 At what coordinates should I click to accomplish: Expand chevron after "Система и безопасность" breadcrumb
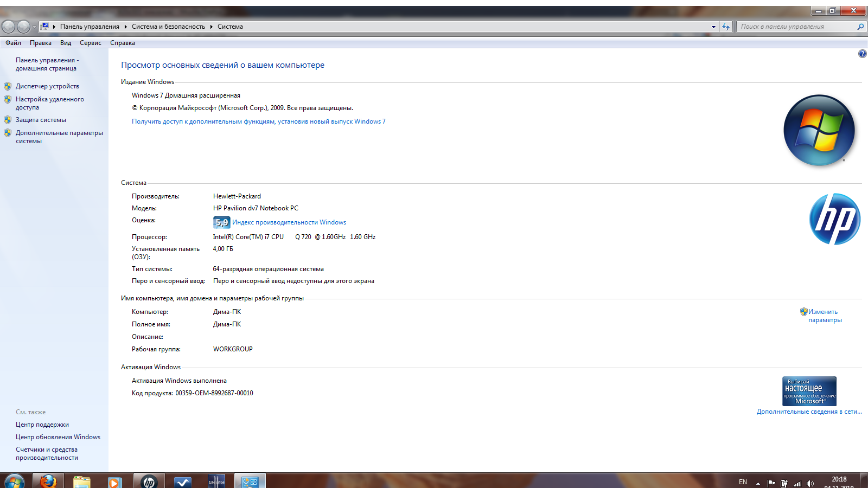click(x=211, y=27)
